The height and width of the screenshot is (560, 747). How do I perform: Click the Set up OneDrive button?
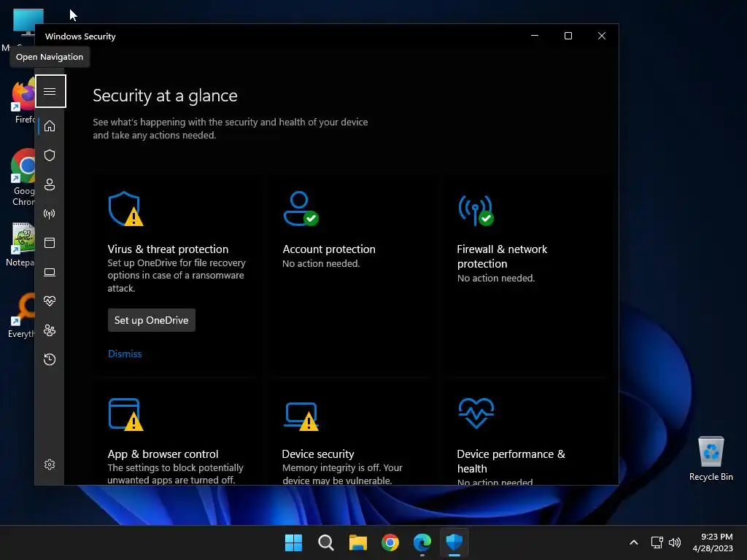(x=152, y=320)
